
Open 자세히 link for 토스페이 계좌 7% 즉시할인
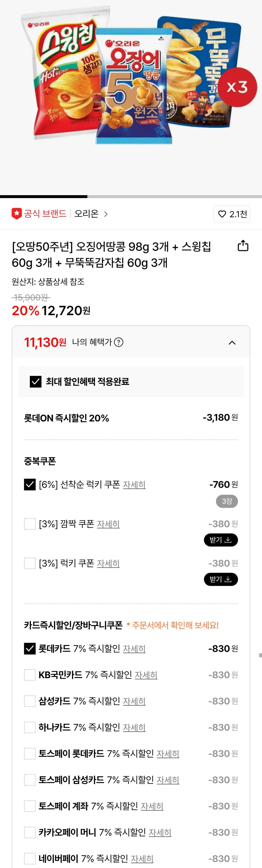(152, 806)
